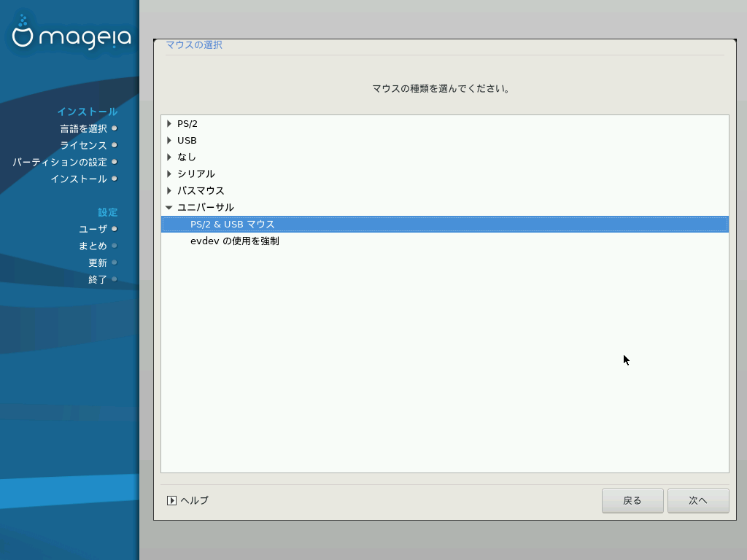Expand the バスマウス category arrow

[x=169, y=190]
